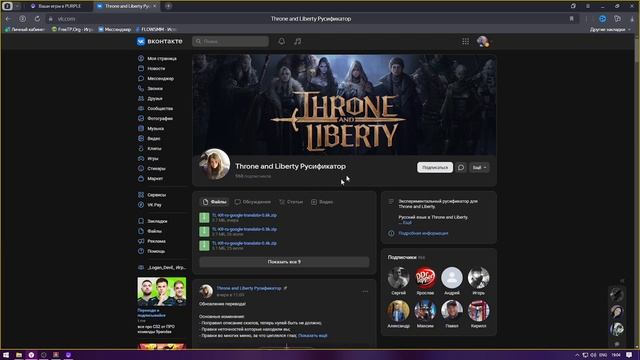640x360 pixels.
Task: Click the VK search input field
Action: (x=231, y=41)
